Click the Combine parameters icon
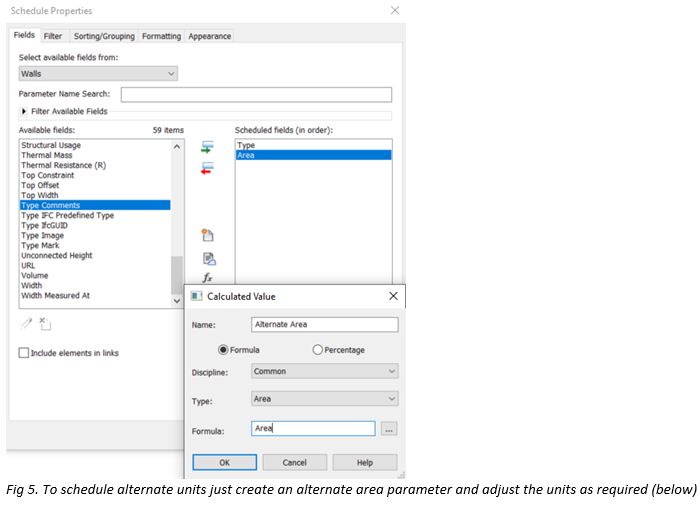Viewport: 700px width, 505px height. pos(209,259)
